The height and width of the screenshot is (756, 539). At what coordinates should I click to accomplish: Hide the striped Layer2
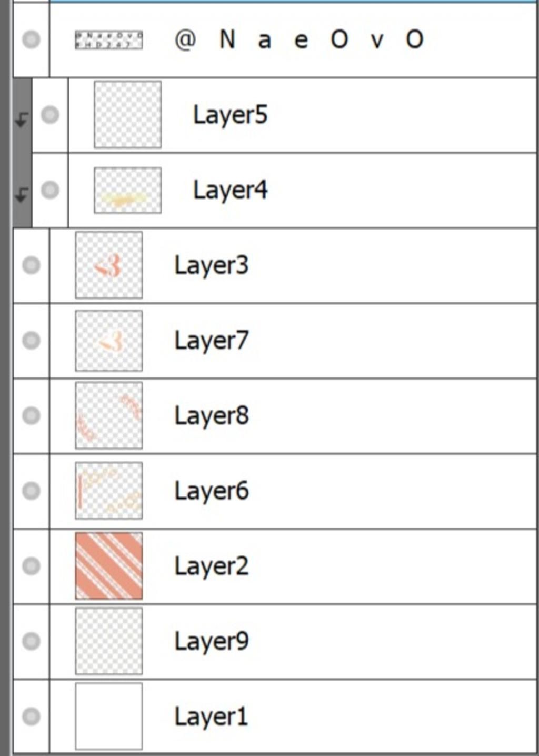click(x=31, y=566)
